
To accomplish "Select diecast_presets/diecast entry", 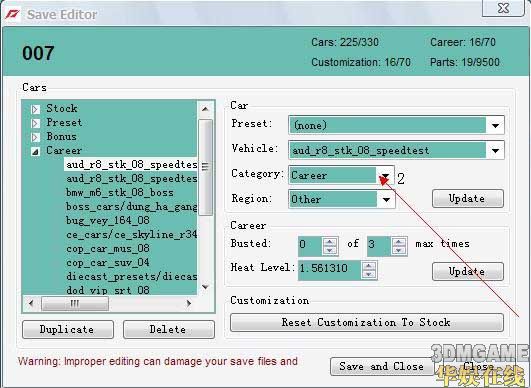I will (x=131, y=276).
